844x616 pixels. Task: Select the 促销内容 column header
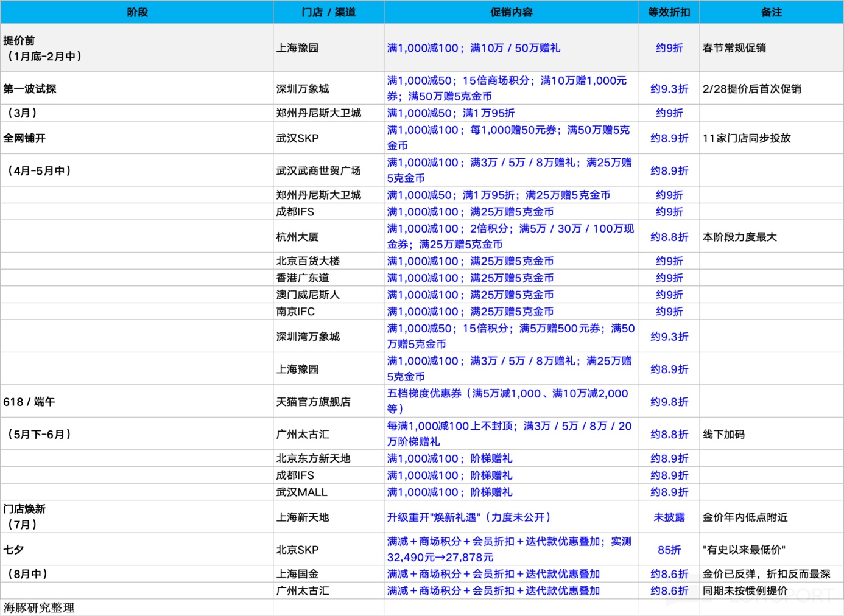click(x=512, y=12)
